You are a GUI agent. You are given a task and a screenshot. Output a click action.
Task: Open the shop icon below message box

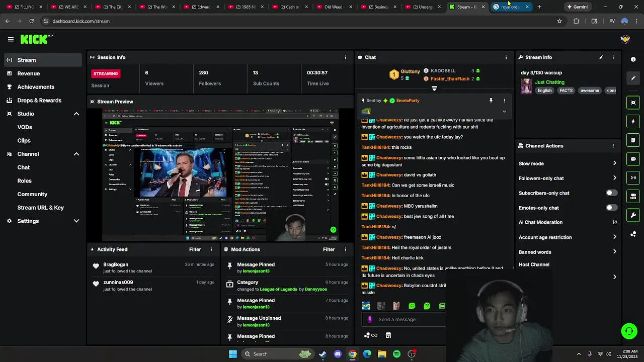coord(388,335)
